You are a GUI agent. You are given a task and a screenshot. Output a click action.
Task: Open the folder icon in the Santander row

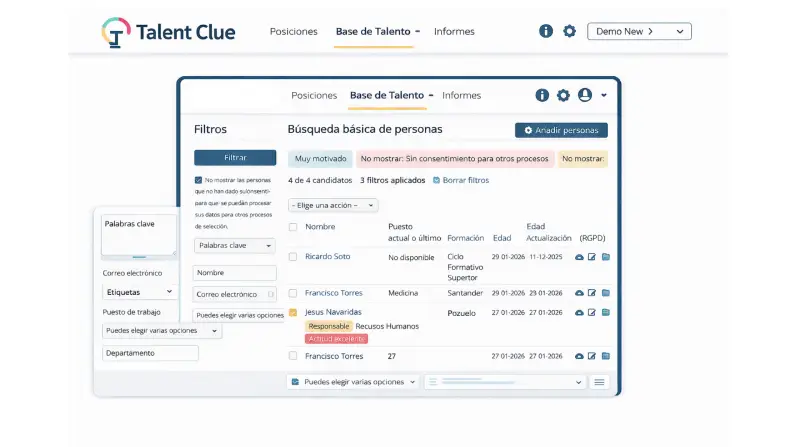coord(606,293)
